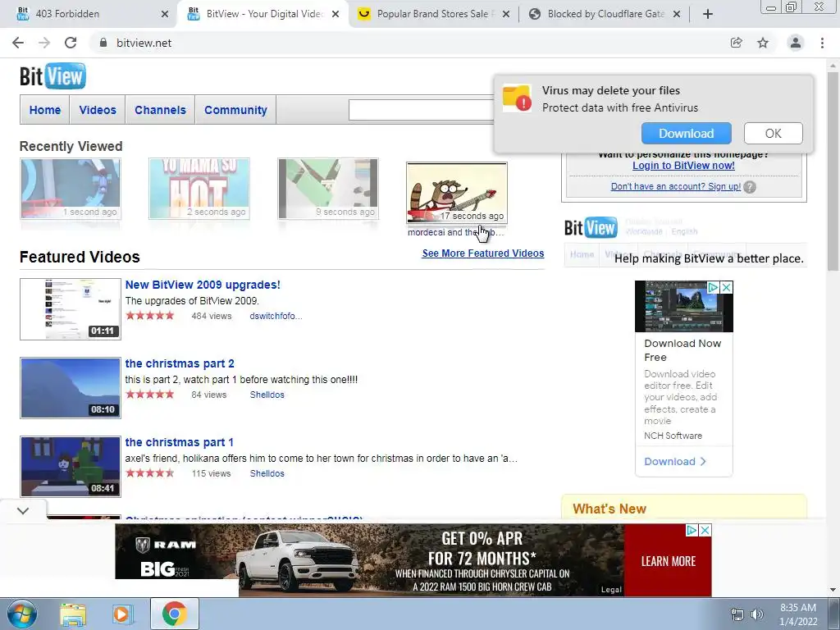Open a new tab with the plus button

pyautogui.click(x=708, y=14)
